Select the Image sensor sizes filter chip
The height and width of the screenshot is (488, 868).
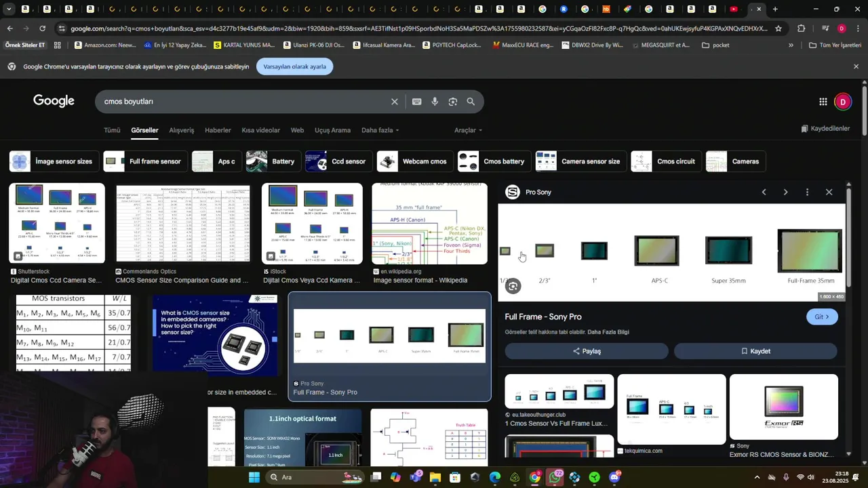[54, 161]
